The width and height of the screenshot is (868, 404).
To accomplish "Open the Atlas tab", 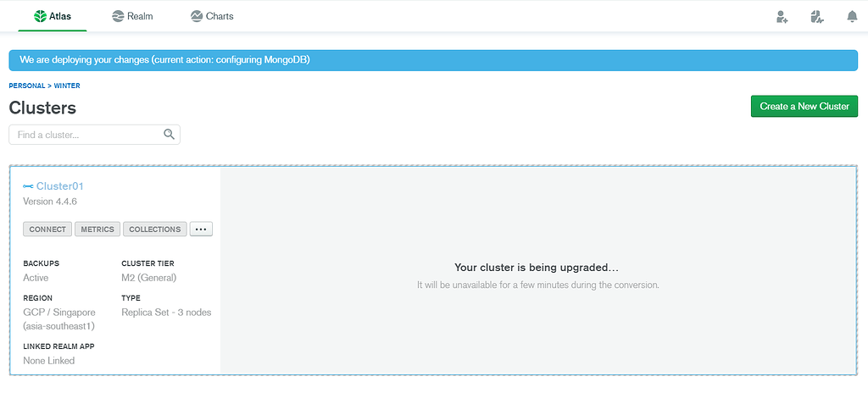I will (53, 16).
